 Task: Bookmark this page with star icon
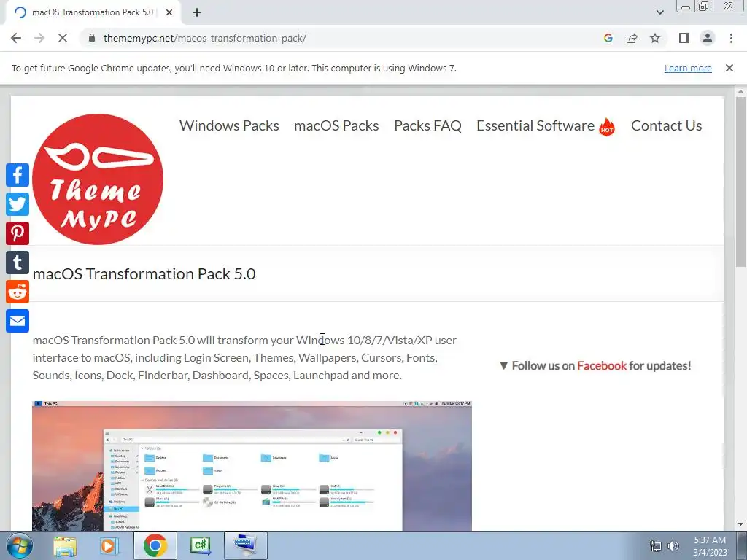tap(655, 38)
